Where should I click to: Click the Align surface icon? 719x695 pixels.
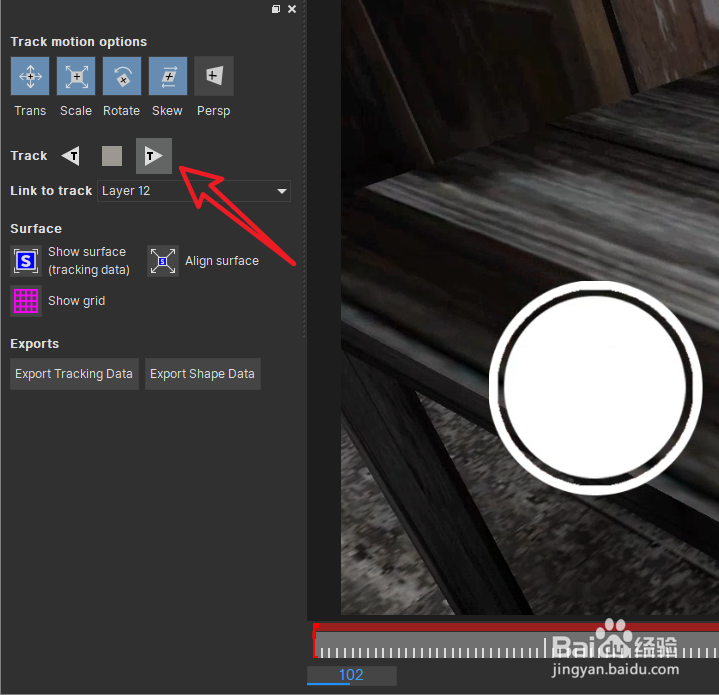(x=163, y=261)
